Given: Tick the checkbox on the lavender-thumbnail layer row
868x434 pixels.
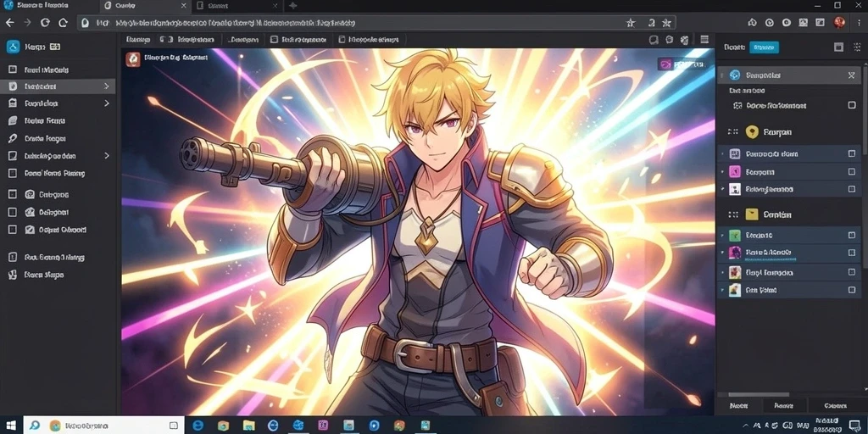Looking at the screenshot, I should (852, 154).
